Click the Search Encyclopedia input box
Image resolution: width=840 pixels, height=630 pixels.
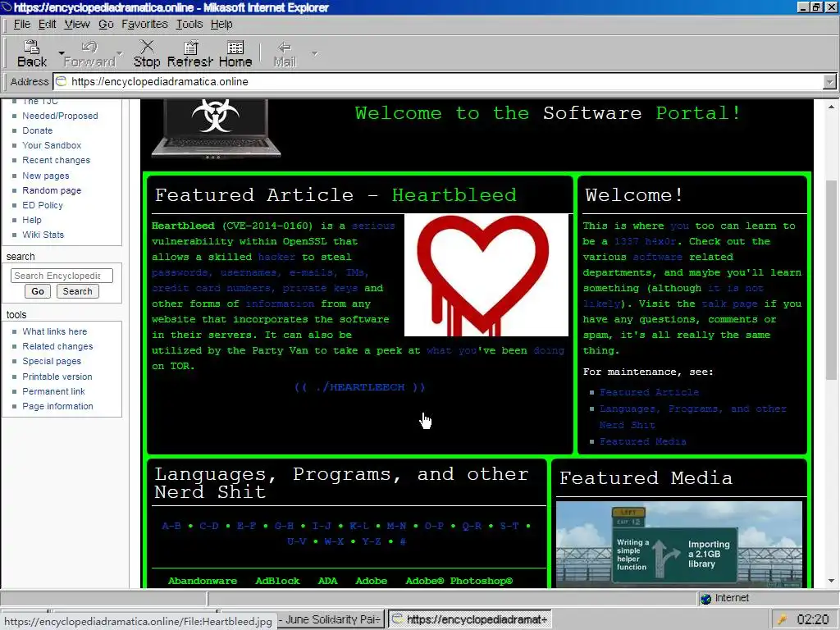click(62, 276)
